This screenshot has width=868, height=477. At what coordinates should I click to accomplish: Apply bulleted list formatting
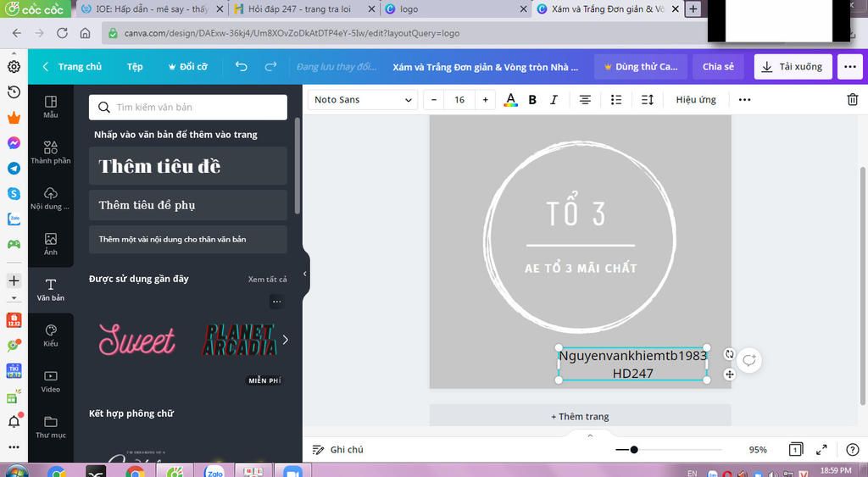[616, 100]
